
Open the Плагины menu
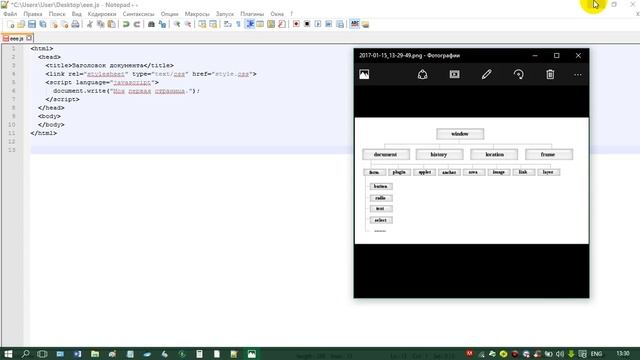[252, 14]
